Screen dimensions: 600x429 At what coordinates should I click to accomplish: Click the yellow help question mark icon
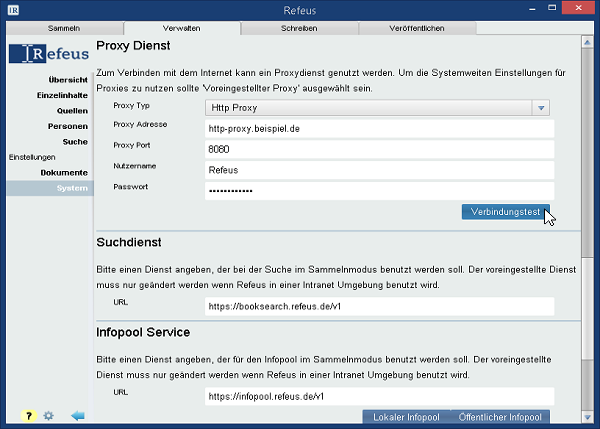pos(30,414)
